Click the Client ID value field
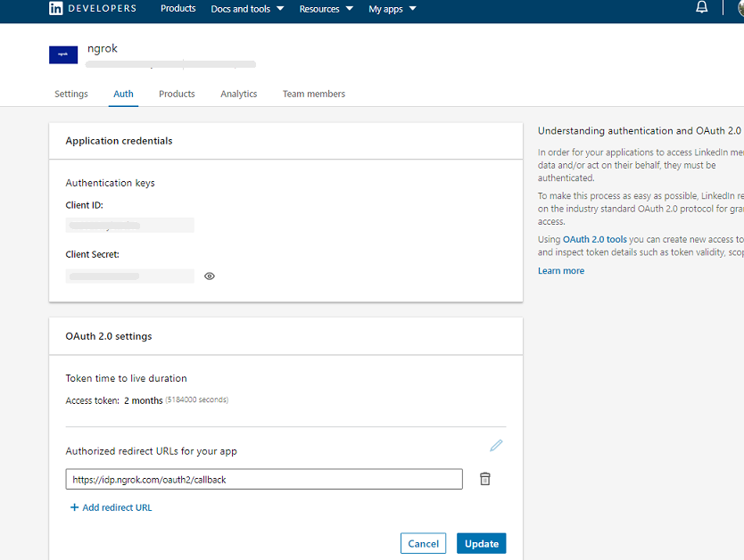Viewport: 744px width, 560px height. coord(129,226)
